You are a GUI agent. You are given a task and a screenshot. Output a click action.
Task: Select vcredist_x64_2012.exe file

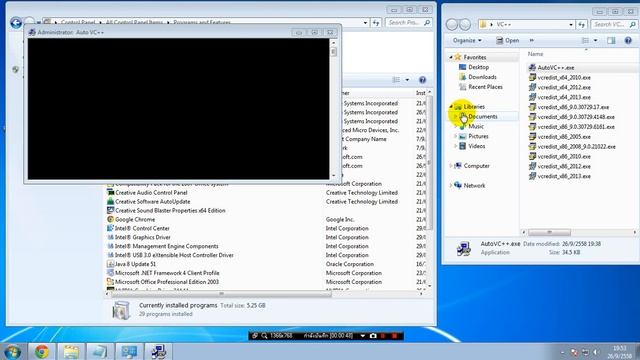click(x=560, y=87)
